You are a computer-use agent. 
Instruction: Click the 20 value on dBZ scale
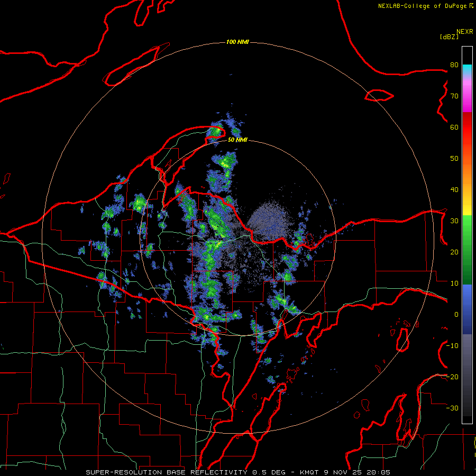454,252
